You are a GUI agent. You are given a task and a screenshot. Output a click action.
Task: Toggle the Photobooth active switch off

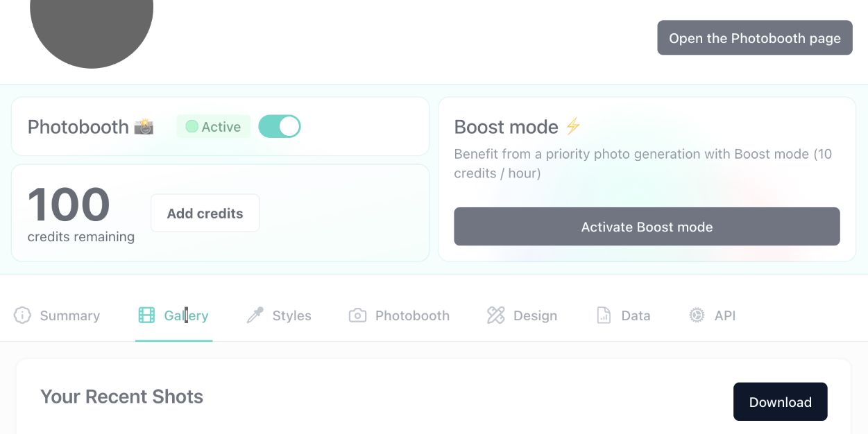[x=280, y=126]
